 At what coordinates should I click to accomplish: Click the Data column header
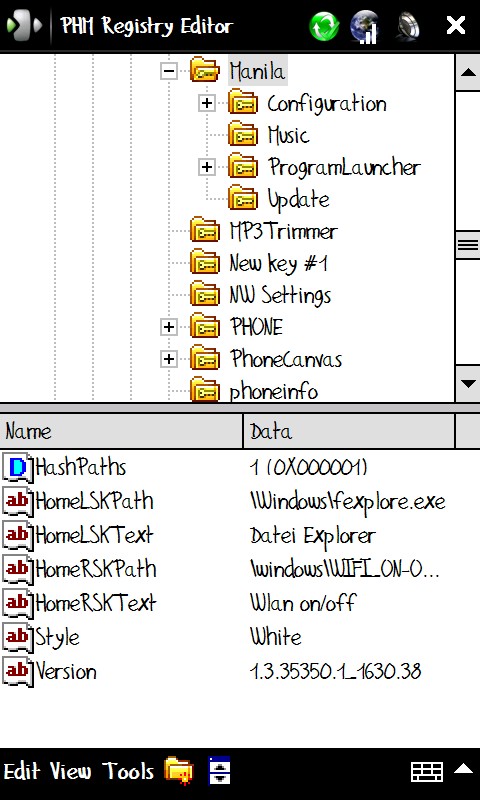(x=348, y=432)
